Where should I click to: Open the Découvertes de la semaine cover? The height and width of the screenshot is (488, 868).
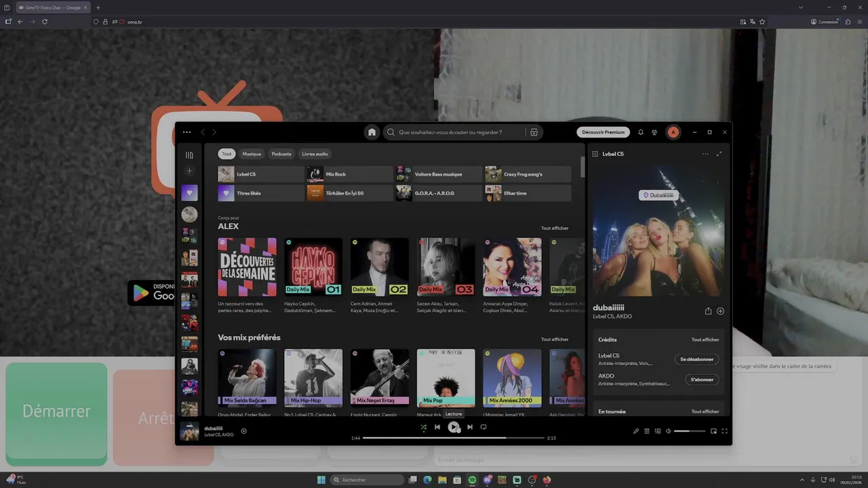247,267
